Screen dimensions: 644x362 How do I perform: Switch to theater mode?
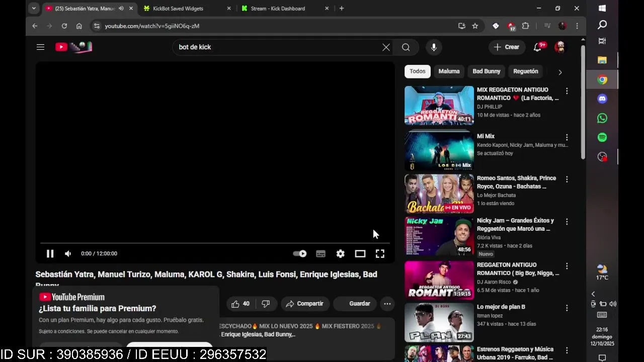[x=360, y=254]
